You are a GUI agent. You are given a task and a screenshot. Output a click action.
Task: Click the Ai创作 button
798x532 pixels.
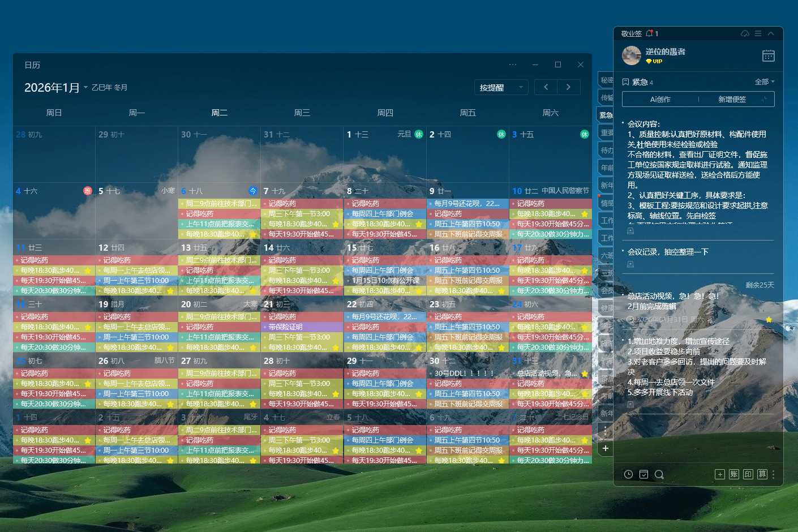660,99
